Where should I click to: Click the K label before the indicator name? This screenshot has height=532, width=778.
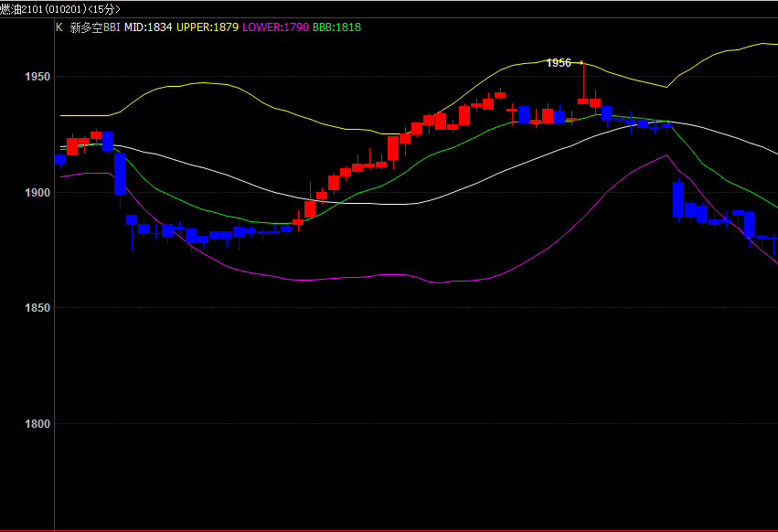pos(59,27)
